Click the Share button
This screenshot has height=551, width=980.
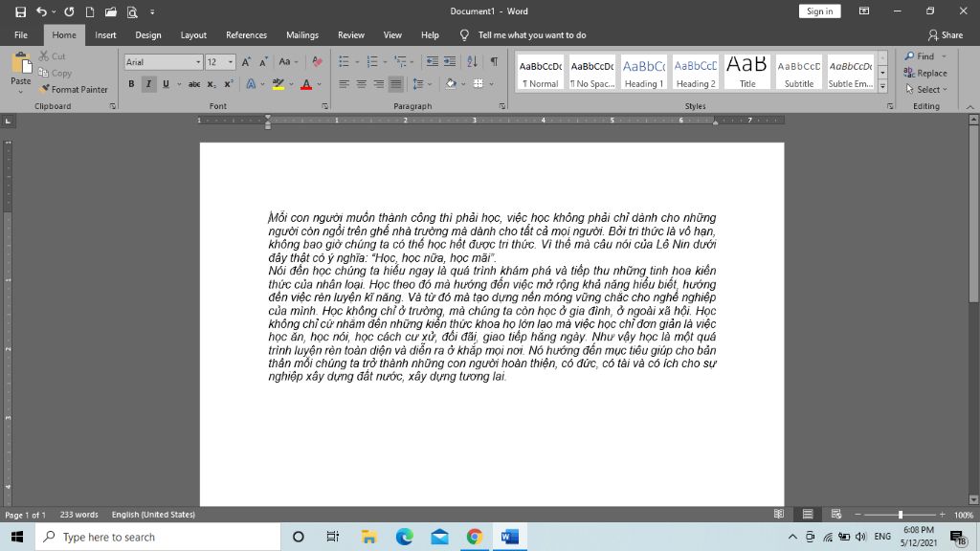(945, 35)
